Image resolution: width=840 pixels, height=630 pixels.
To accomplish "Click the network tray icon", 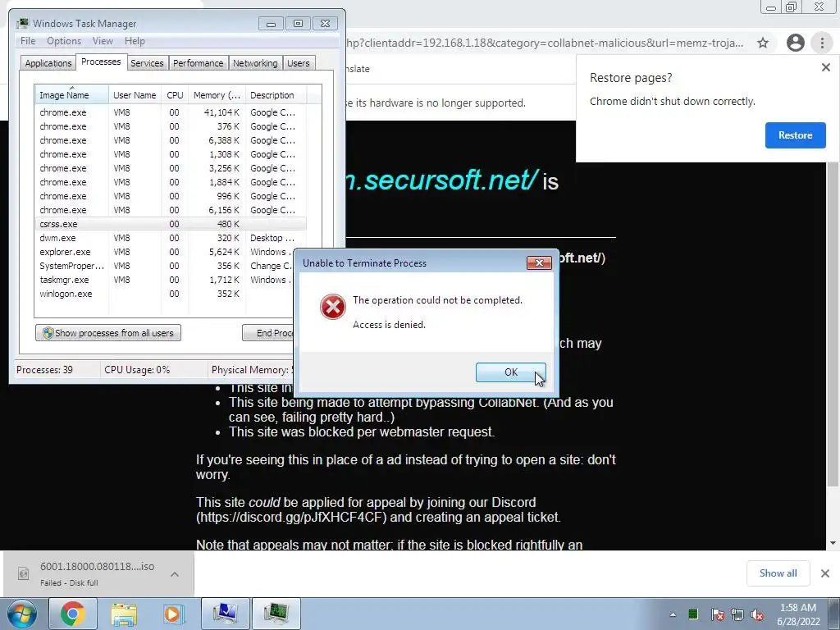I will pyautogui.click(x=737, y=614).
